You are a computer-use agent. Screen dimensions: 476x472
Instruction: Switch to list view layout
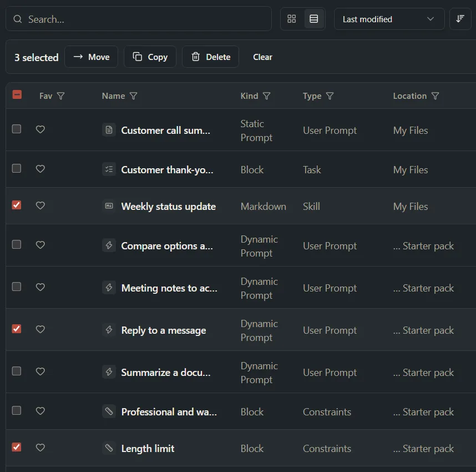point(313,19)
